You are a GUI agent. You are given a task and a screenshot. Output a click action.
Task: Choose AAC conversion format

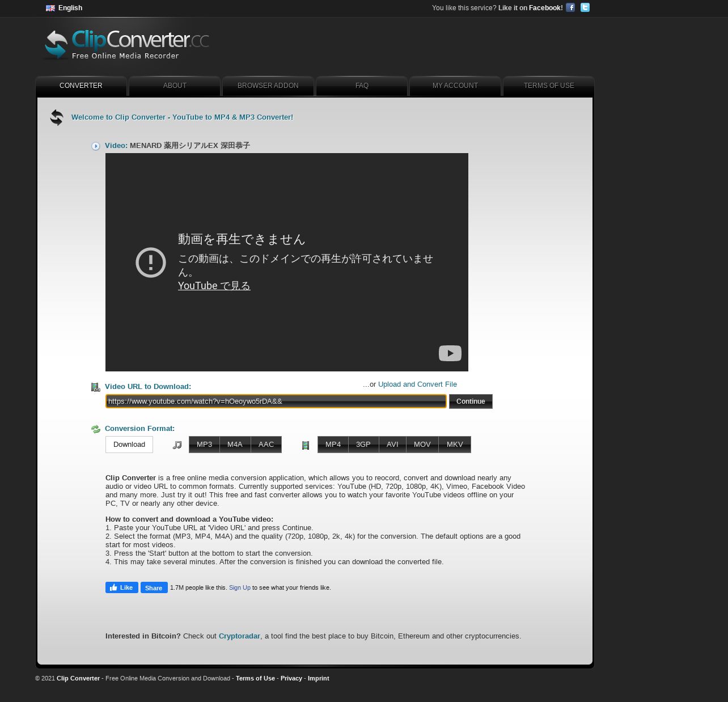[x=266, y=445]
